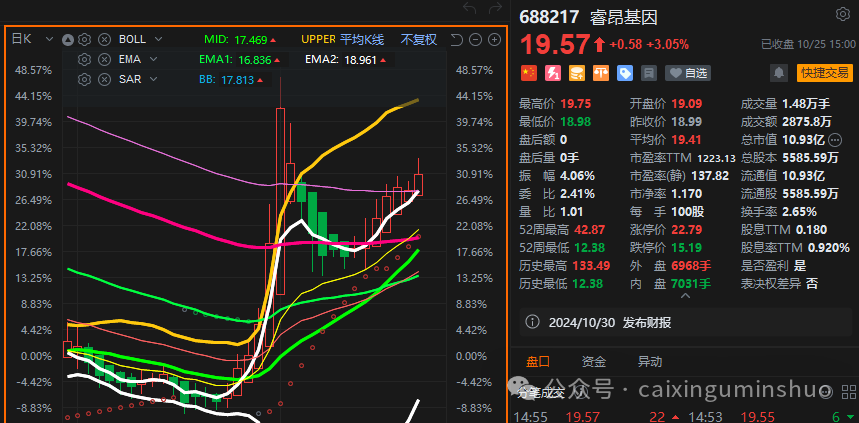The image size is (859, 423).
Task: Click the 开盘价 value 19.09
Action: tap(686, 104)
